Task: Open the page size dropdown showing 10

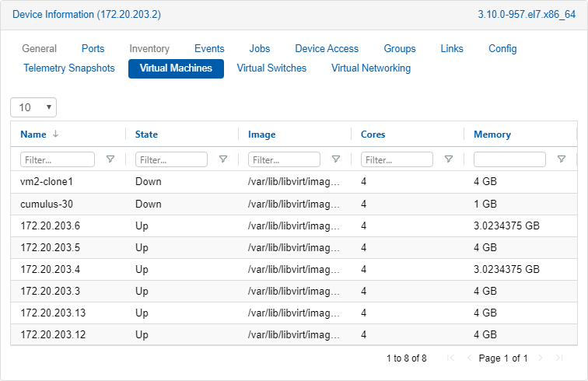Action: (33, 107)
